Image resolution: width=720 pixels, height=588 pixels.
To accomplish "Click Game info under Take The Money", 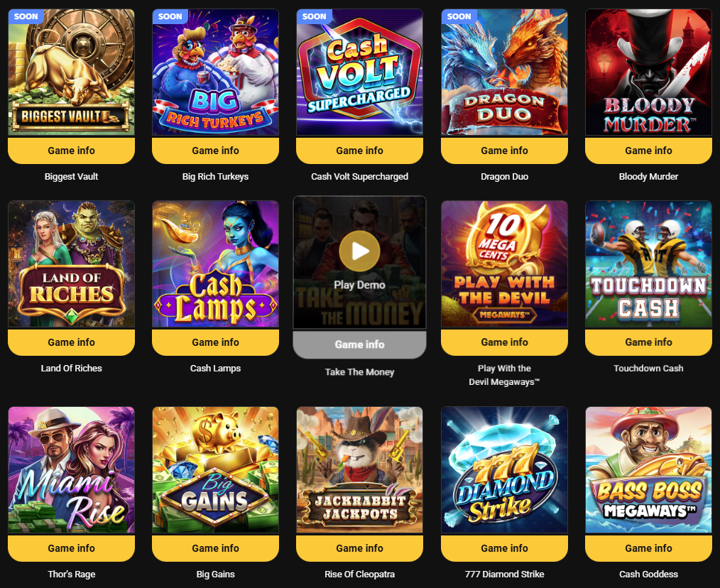I will [x=359, y=344].
